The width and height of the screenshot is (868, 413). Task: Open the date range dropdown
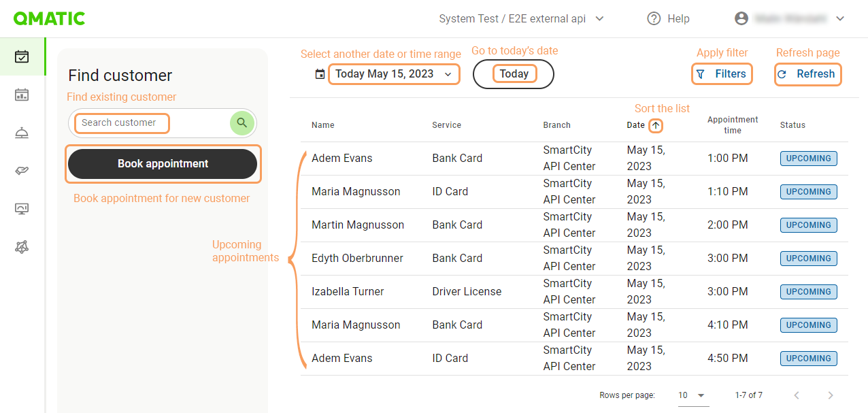(x=394, y=74)
